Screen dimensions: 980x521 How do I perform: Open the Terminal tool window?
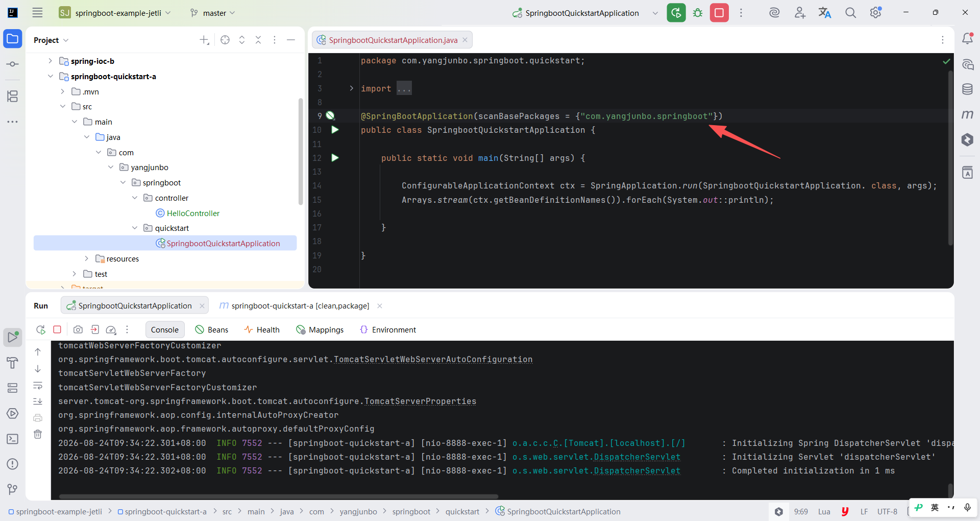pyautogui.click(x=13, y=439)
